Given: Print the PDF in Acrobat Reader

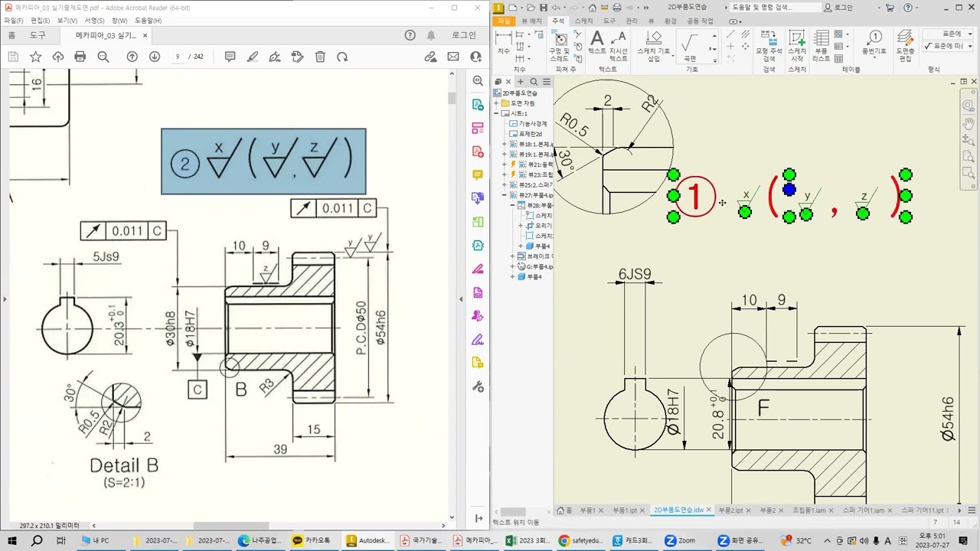Looking at the screenshot, I should tap(80, 57).
